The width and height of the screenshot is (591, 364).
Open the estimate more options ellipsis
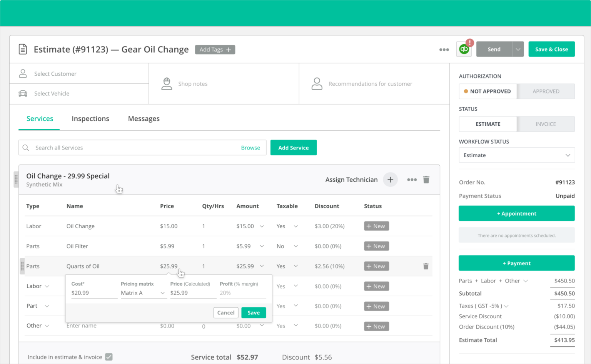(x=444, y=50)
